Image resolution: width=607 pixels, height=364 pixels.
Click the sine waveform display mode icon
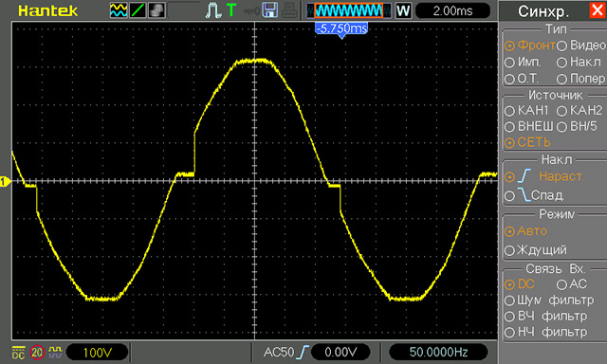click(119, 10)
